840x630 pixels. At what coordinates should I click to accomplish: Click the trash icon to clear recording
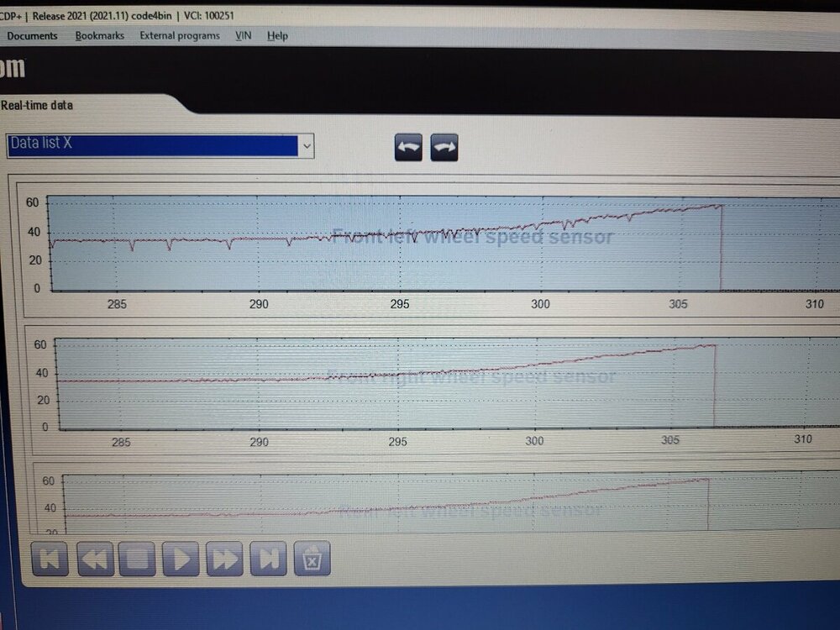click(312, 559)
